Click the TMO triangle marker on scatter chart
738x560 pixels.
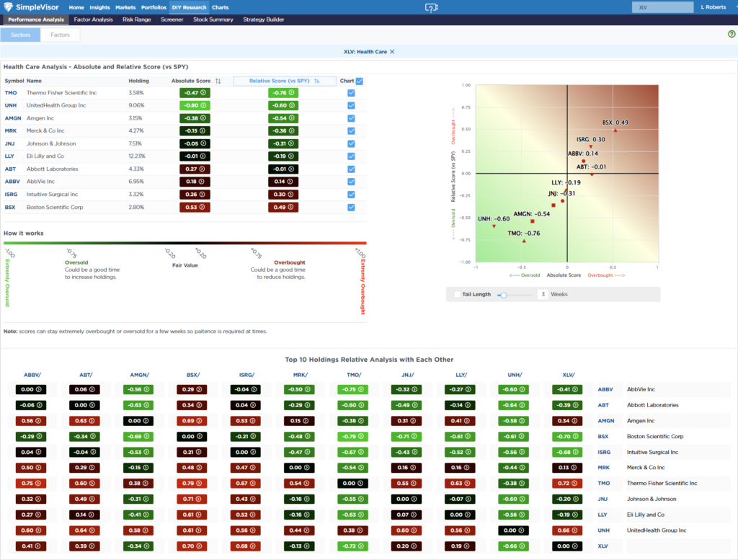coord(524,241)
